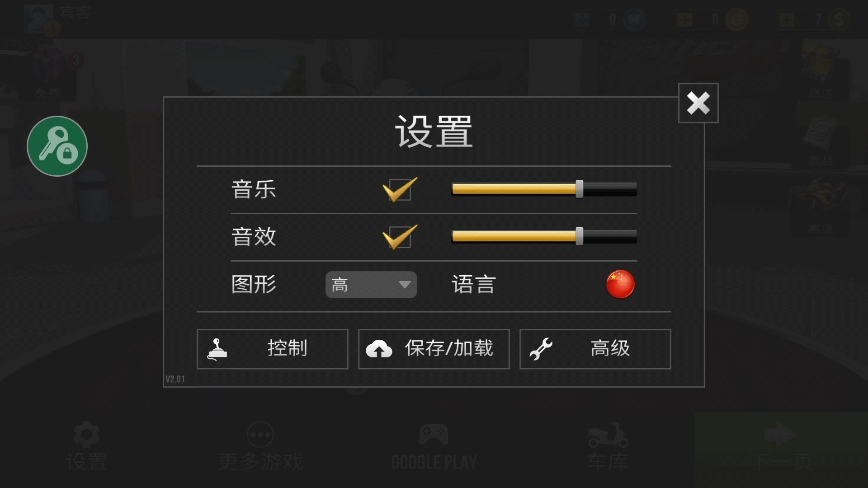Viewport: 868px width, 488px height.
Task: Toggle the 音乐 music checkbox
Action: (x=400, y=189)
